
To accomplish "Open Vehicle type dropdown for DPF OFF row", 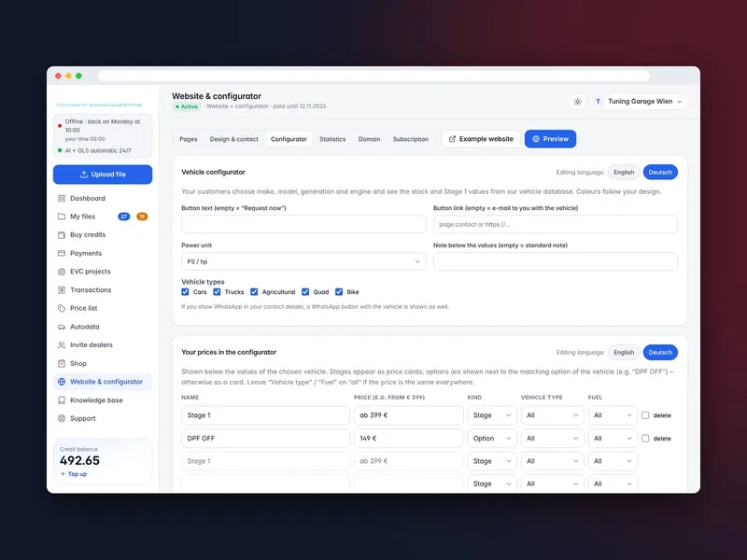I will 552,438.
